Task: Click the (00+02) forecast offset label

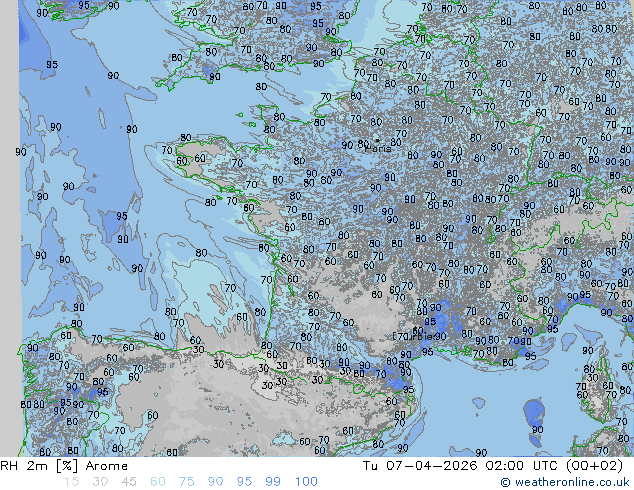Action: pos(599,466)
